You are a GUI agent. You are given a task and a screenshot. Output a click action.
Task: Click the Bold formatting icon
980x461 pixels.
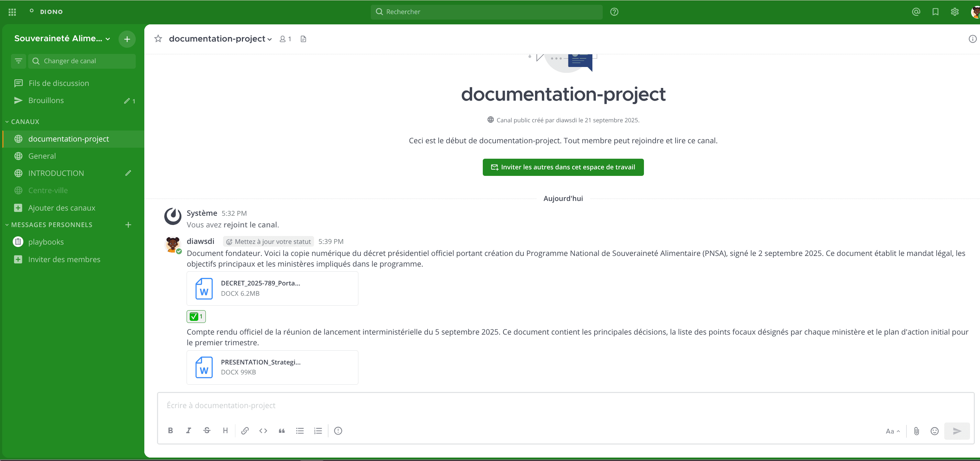(x=170, y=430)
